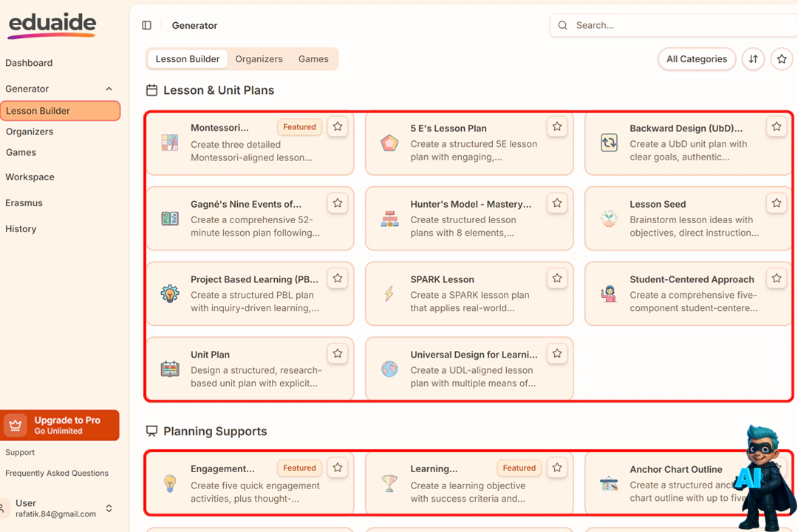Expand the User account menu

(x=109, y=508)
